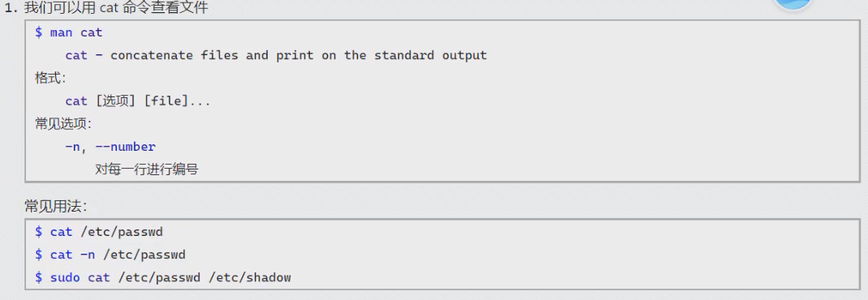The image size is (868, 300).
Task: Click the '[file]...' argument text
Action: pos(177,101)
